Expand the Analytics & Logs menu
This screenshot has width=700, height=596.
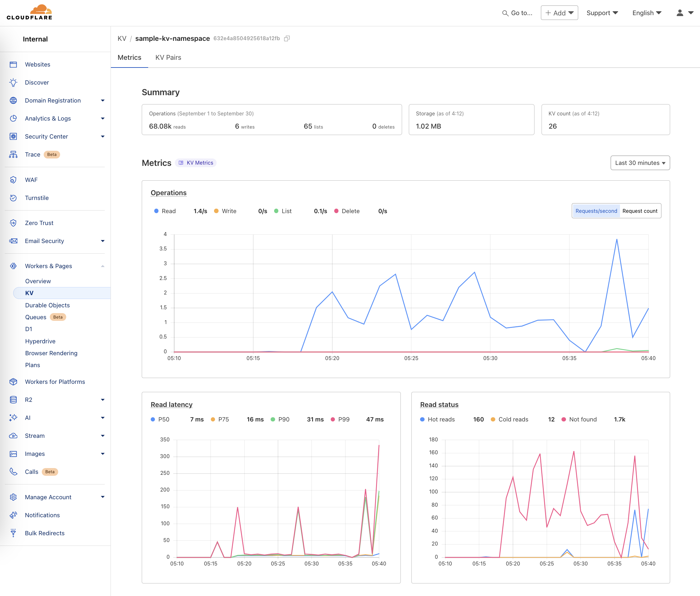click(x=103, y=119)
